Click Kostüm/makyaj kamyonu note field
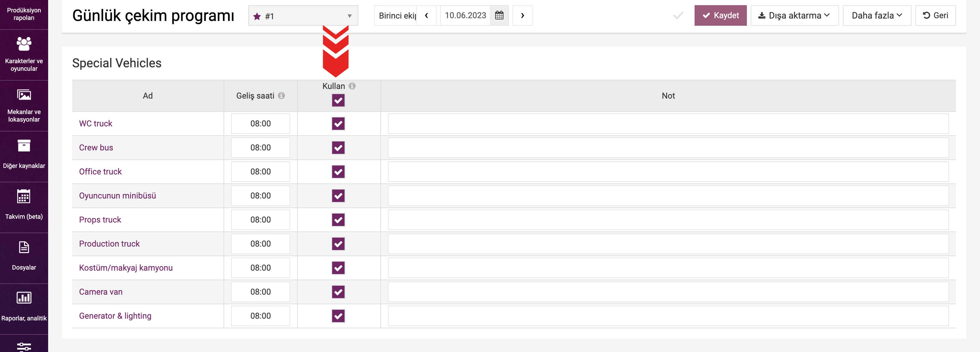 tap(668, 268)
